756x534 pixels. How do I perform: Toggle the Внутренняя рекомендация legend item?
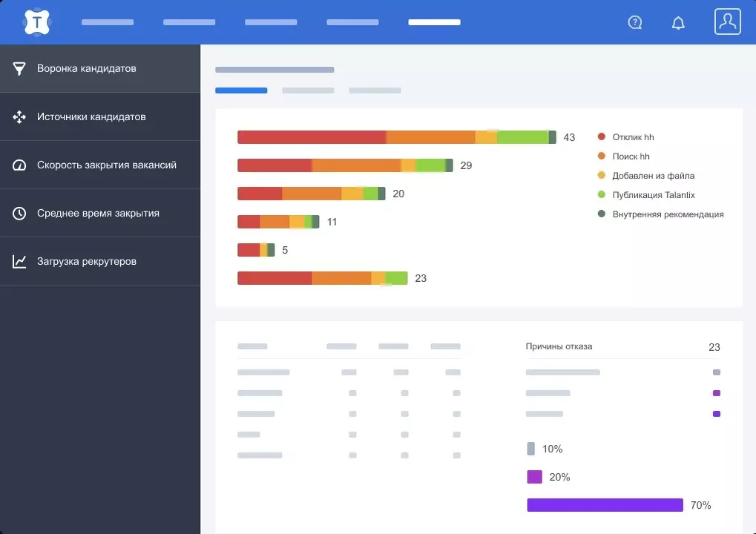(x=660, y=214)
